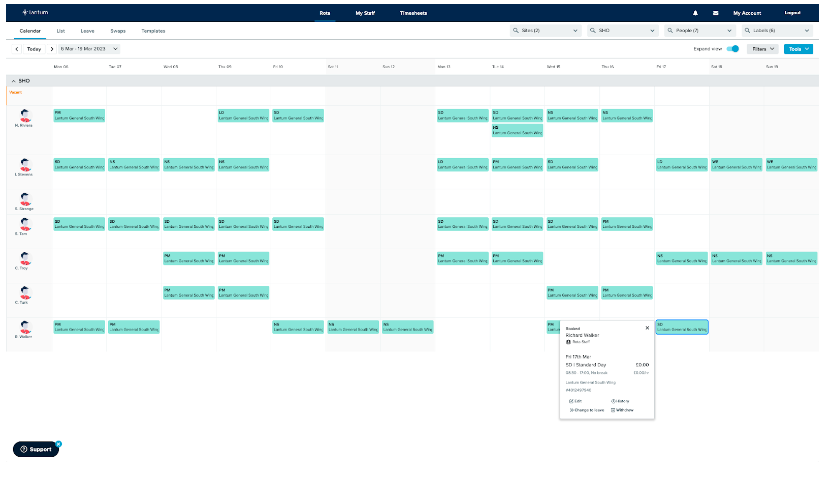Open M. Rivera's second Tuesday 14 shift
Screen dimensions: 824x477
pyautogui.click(x=517, y=130)
